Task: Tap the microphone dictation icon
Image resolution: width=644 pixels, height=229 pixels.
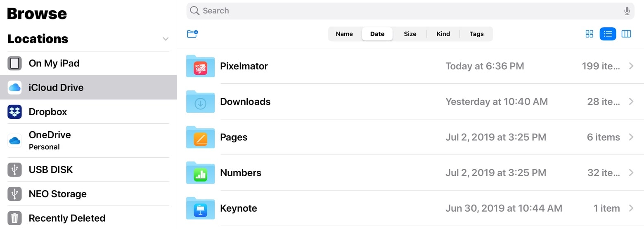Action: [627, 11]
